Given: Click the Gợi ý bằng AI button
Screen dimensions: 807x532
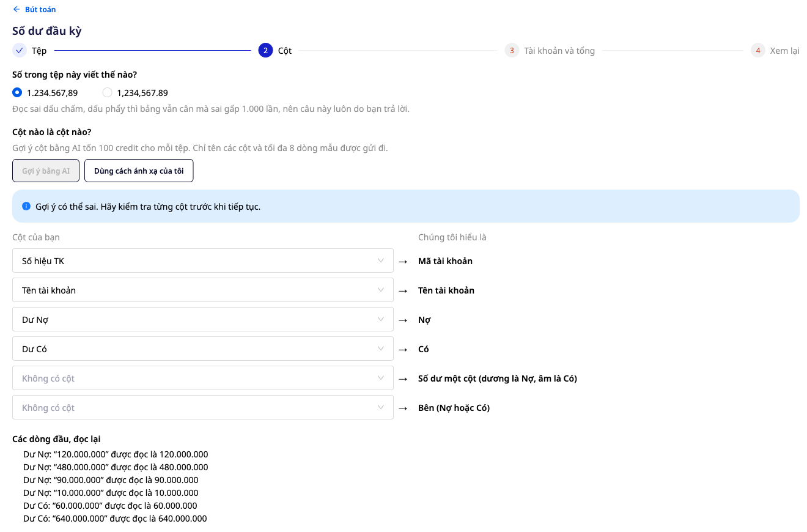Looking at the screenshot, I should [x=46, y=171].
